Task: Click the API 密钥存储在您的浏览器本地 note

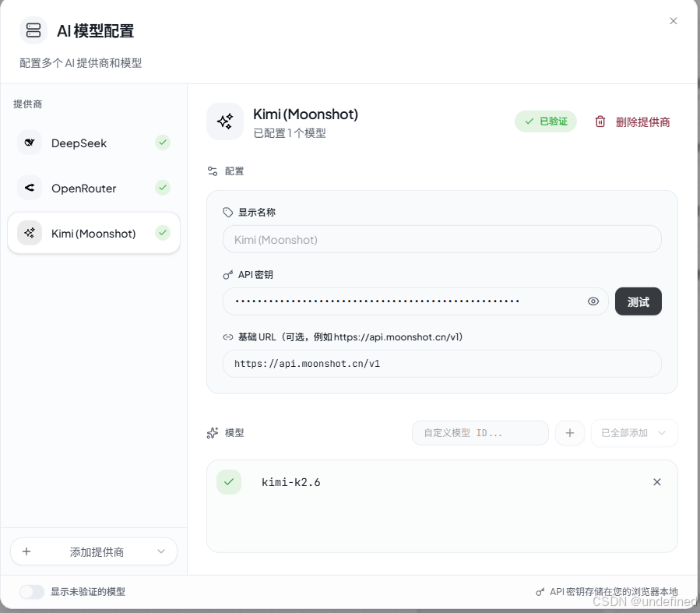Action: point(614,591)
